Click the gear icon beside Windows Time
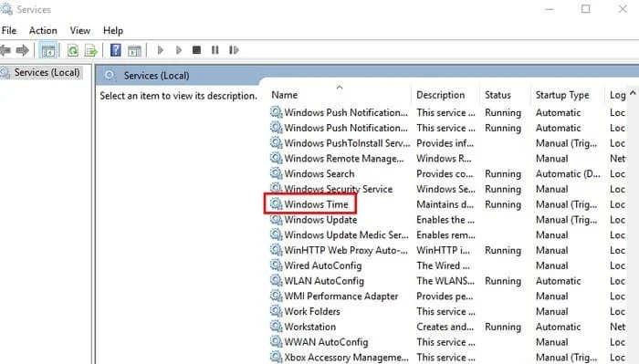The image size is (639, 364). pyautogui.click(x=277, y=203)
